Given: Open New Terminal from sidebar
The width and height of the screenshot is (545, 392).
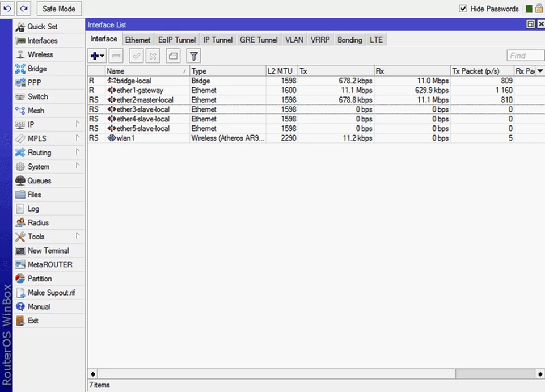Looking at the screenshot, I should point(49,250).
